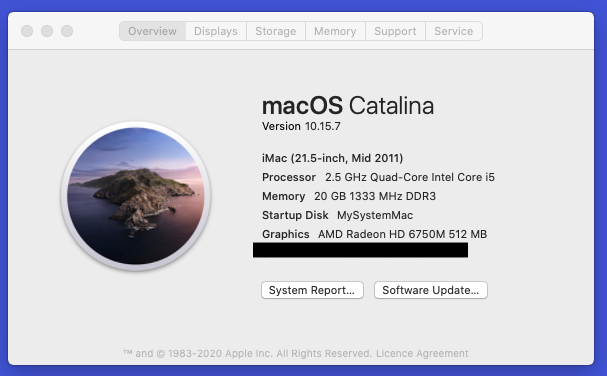Open the Storage tab
Viewport: 607px width, 376px height.
pos(276,31)
